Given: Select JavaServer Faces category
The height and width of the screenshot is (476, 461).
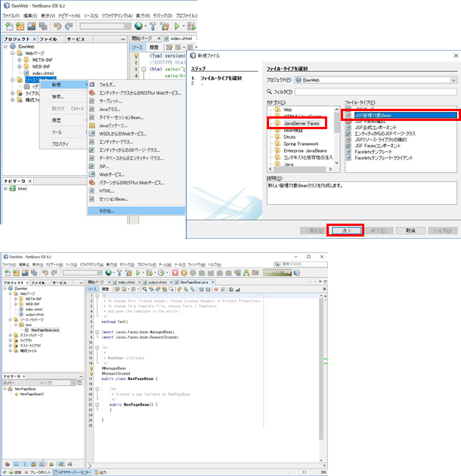Looking at the screenshot, I should pos(302,123).
